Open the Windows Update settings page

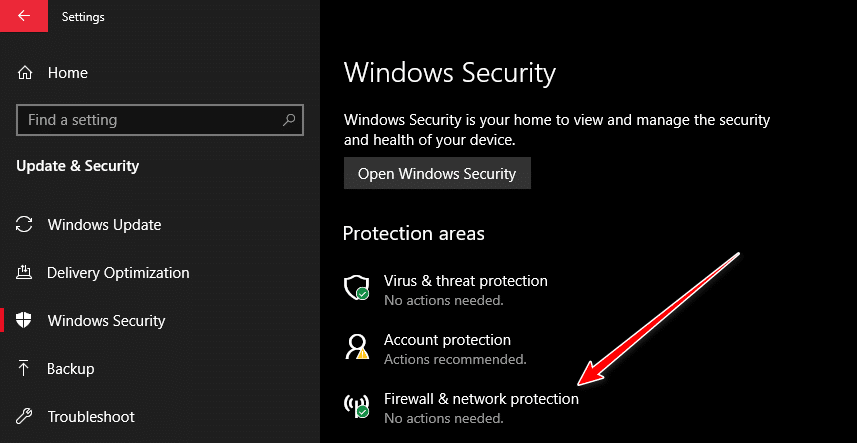104,225
